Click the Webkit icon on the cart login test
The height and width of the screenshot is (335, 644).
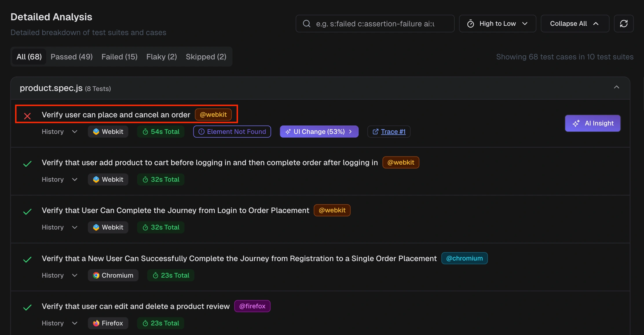(96, 179)
